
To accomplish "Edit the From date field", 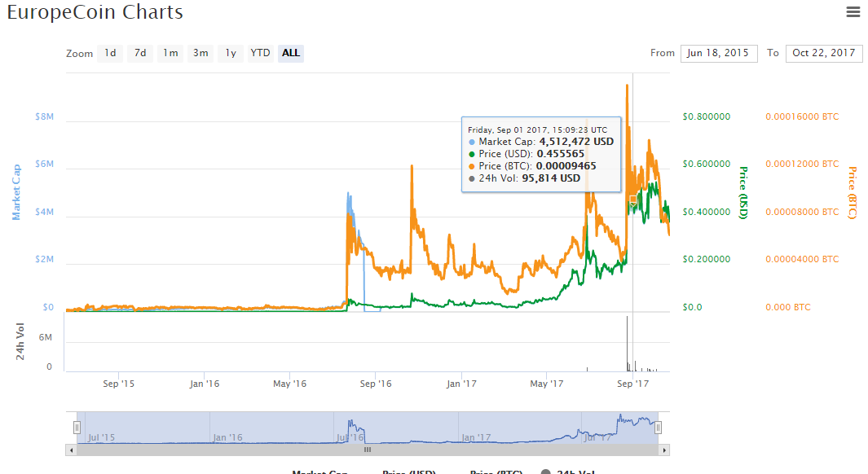I will (719, 53).
